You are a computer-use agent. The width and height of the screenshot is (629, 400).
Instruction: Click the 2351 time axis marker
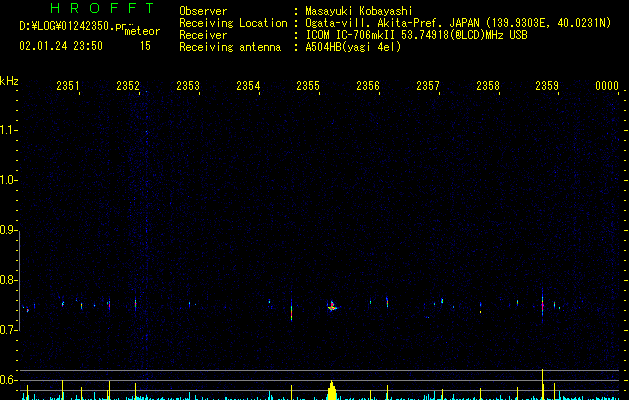pyautogui.click(x=68, y=86)
